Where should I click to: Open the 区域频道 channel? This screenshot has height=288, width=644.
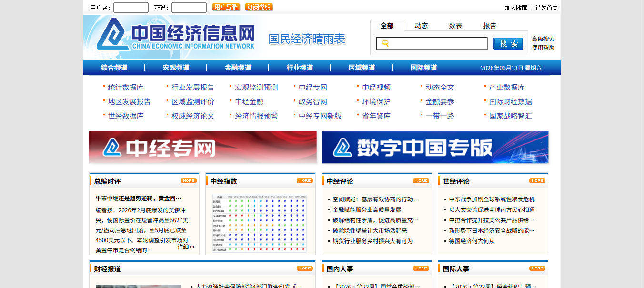pos(362,68)
